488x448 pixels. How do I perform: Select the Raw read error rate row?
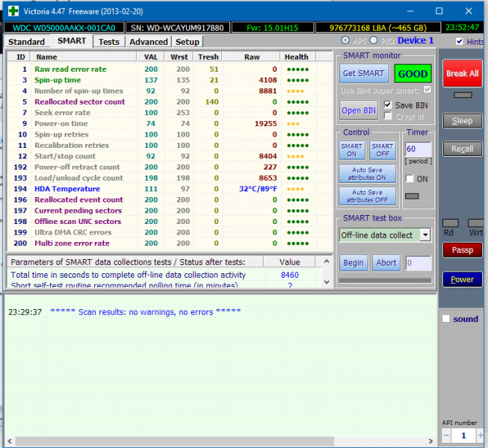pyautogui.click(x=170, y=69)
